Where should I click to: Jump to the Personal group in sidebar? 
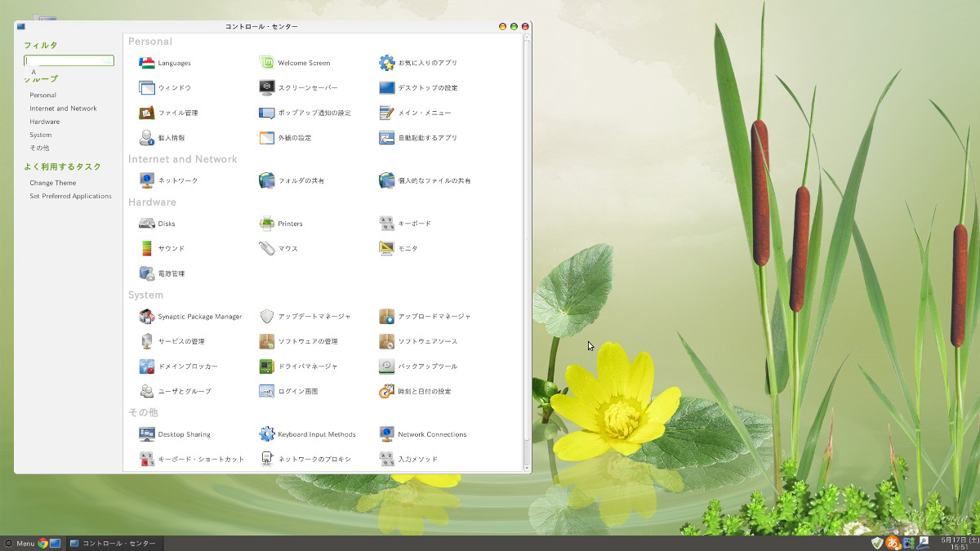point(43,95)
